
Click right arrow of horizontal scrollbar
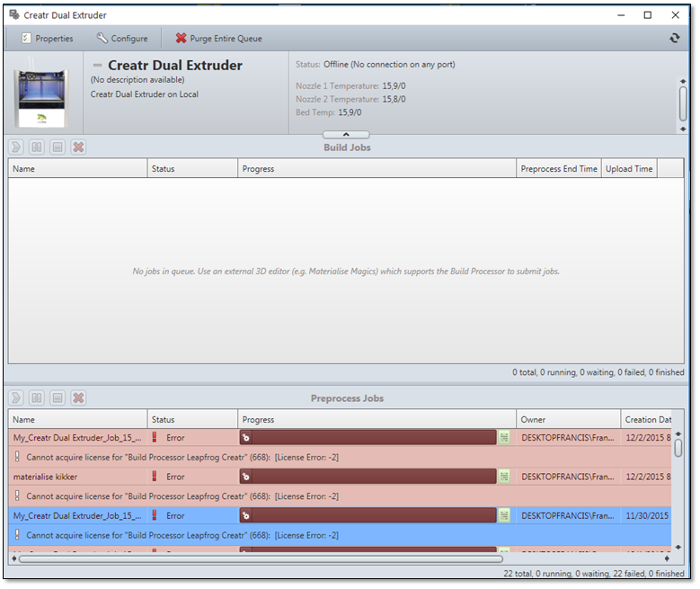[667, 558]
